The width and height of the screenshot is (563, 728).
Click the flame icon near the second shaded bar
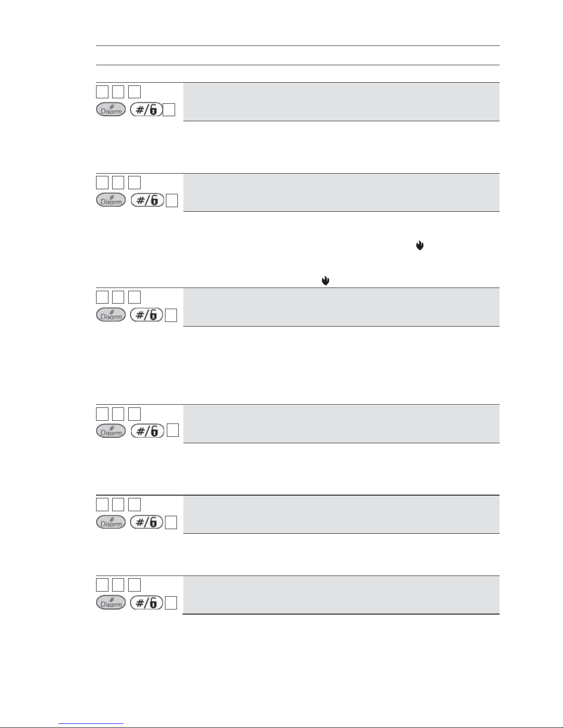pos(420,246)
